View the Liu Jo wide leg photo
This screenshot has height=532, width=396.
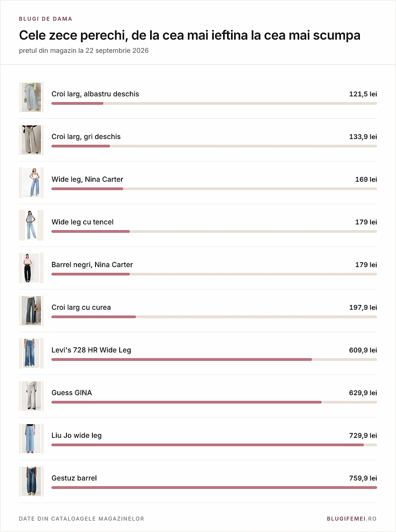[31, 439]
